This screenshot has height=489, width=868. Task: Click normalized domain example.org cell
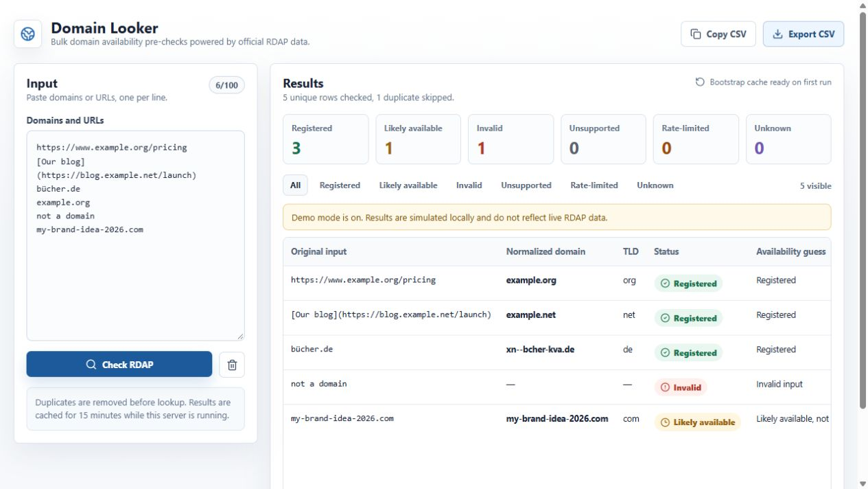[x=531, y=280]
